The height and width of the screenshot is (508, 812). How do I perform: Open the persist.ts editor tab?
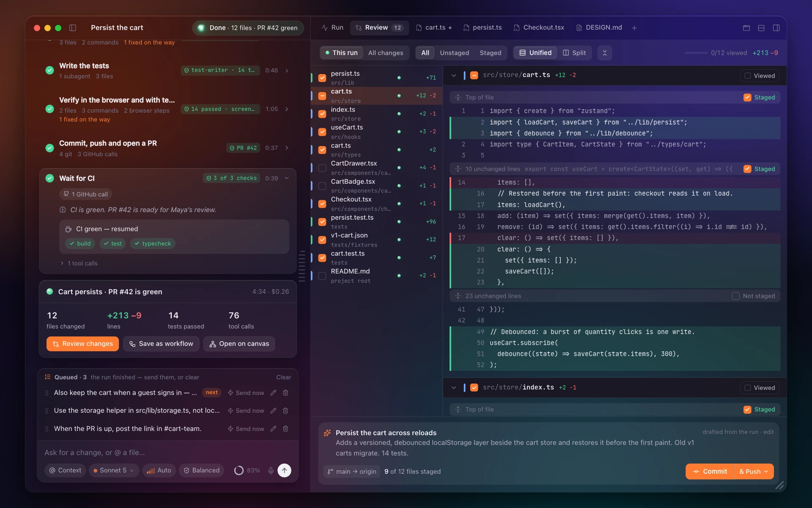483,28
